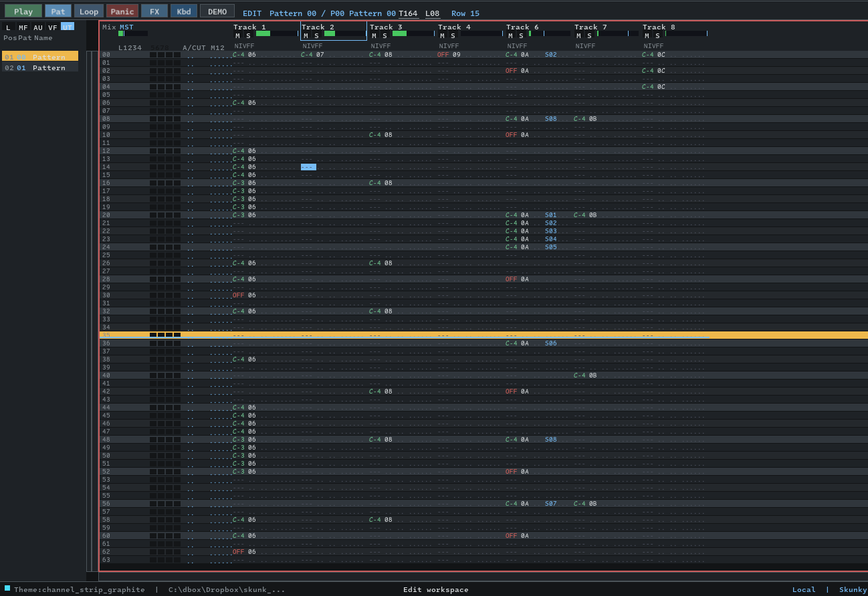Click Track 7 note C-4 0B on row 40
This screenshot has width=868, height=596.
pos(585,376)
